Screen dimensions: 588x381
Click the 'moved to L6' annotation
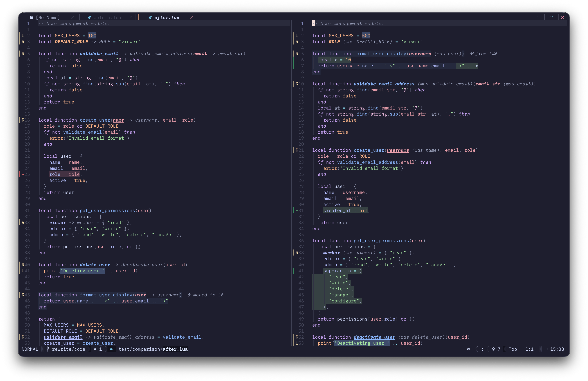(206, 295)
